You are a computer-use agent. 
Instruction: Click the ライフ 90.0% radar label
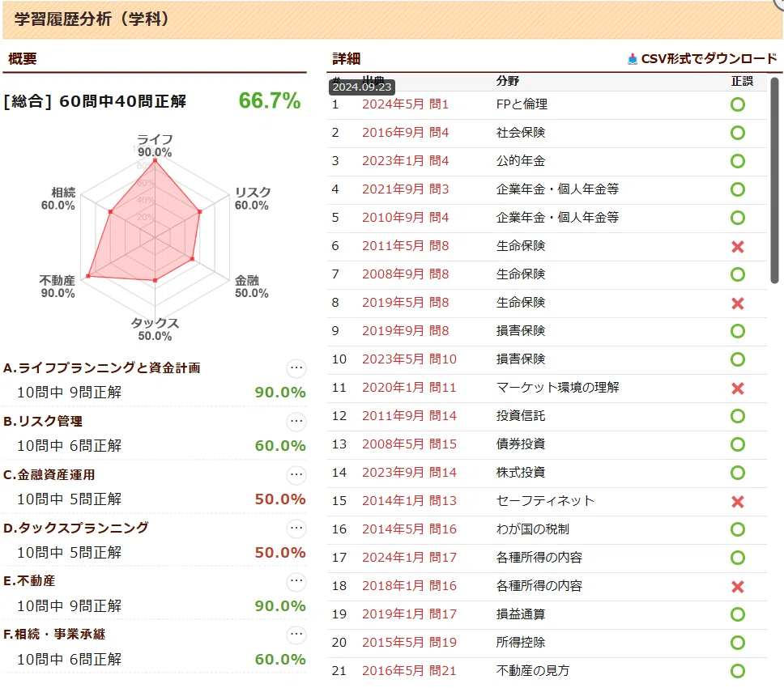click(155, 146)
